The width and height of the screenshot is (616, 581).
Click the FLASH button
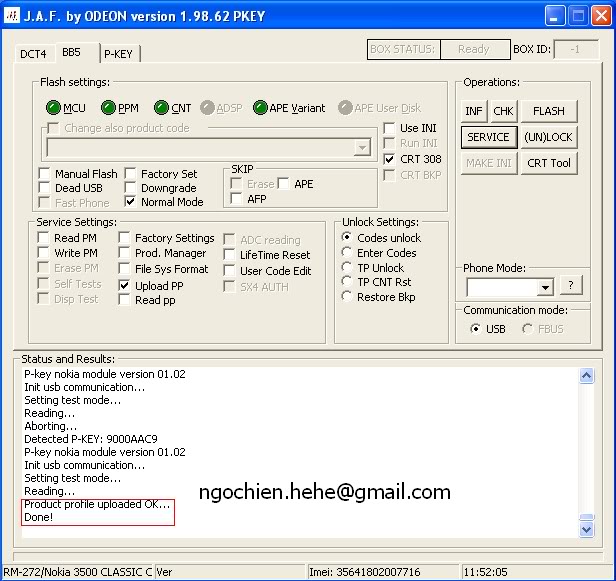(548, 111)
